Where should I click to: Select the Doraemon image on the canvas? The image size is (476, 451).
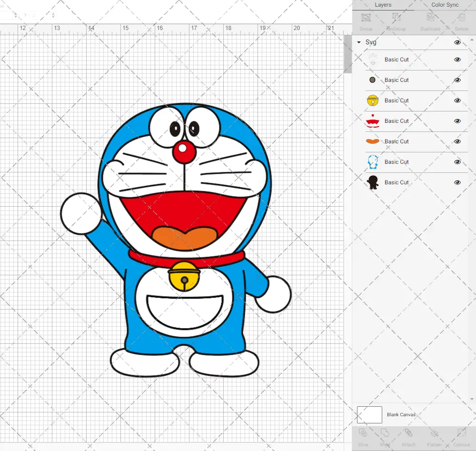(176, 240)
